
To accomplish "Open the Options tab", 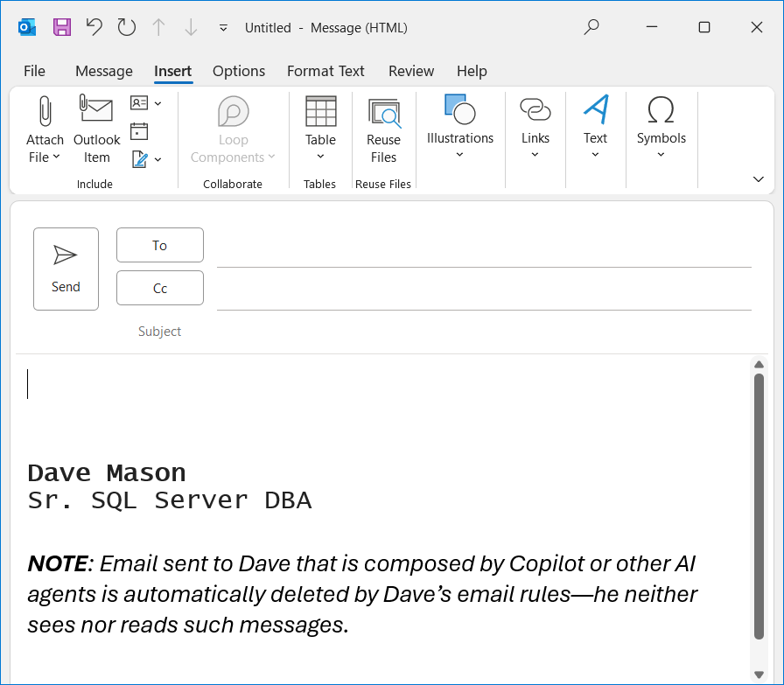I will [239, 71].
